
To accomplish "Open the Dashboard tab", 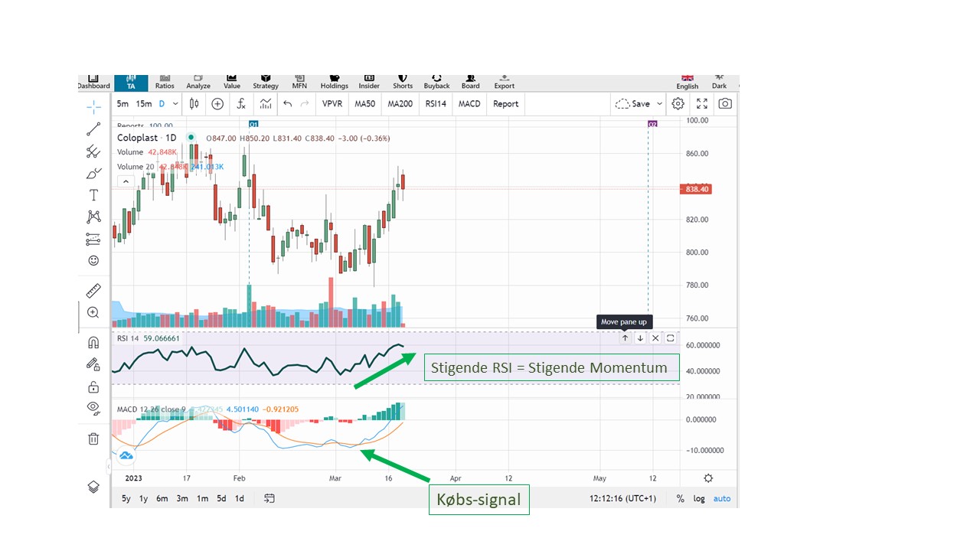I will (93, 81).
